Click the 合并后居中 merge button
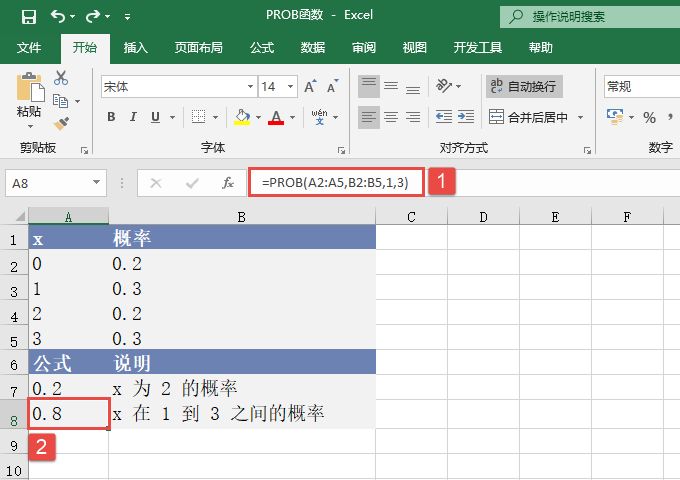680x480 pixels. [535, 117]
